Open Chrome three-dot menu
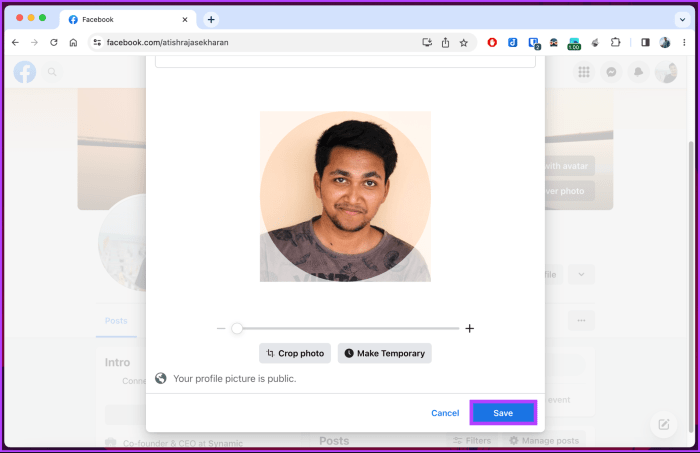Screen dimensions: 700x453 tap(684, 42)
